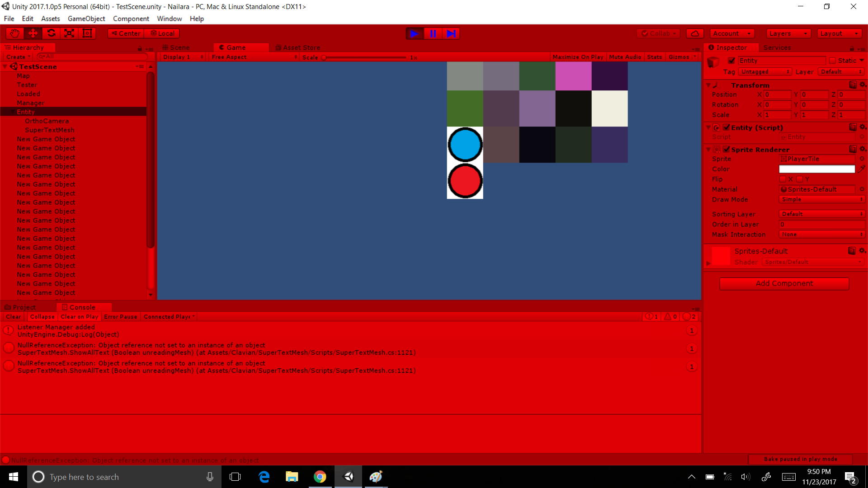Click the Pause button in toolbar
868x488 pixels.
tap(433, 33)
